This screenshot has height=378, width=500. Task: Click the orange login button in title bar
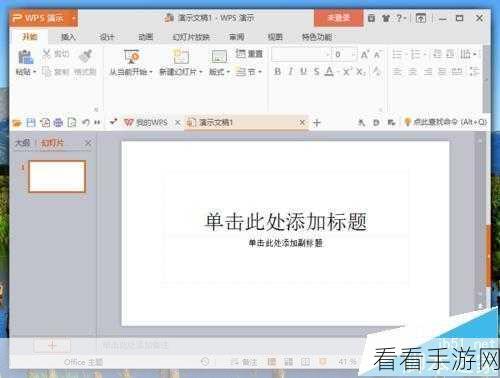point(338,18)
